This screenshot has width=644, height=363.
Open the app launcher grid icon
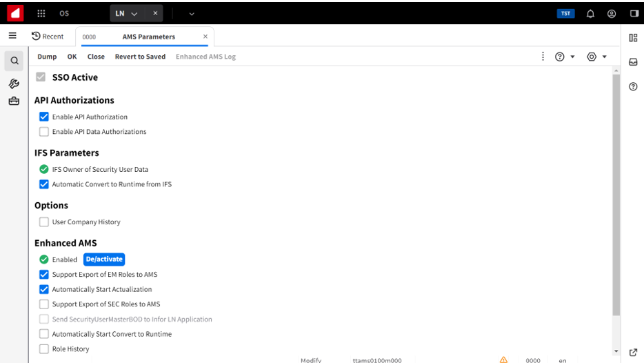coord(41,13)
